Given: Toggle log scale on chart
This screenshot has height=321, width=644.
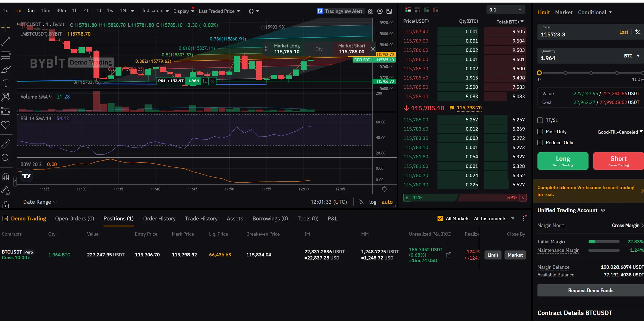Looking at the screenshot, I should (373, 202).
